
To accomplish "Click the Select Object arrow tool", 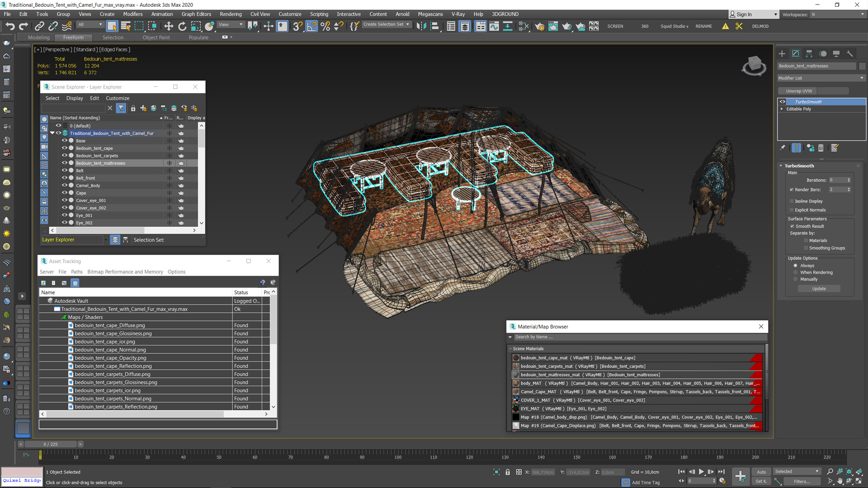I will (112, 26).
